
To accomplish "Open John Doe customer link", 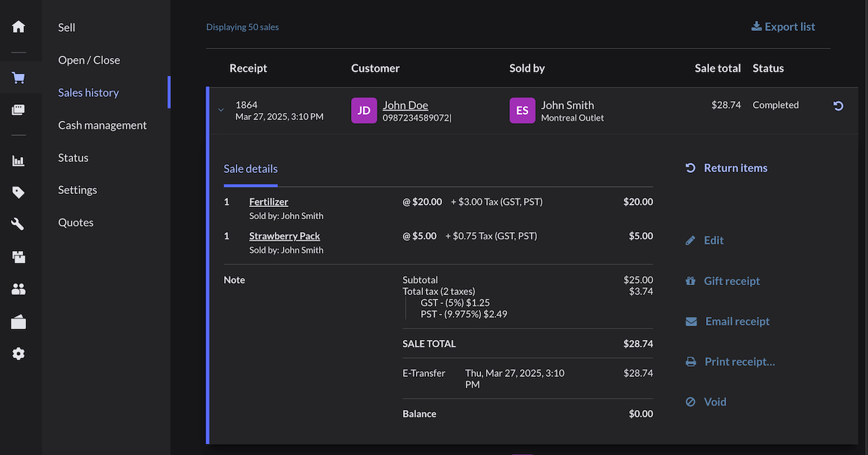I will click(405, 105).
